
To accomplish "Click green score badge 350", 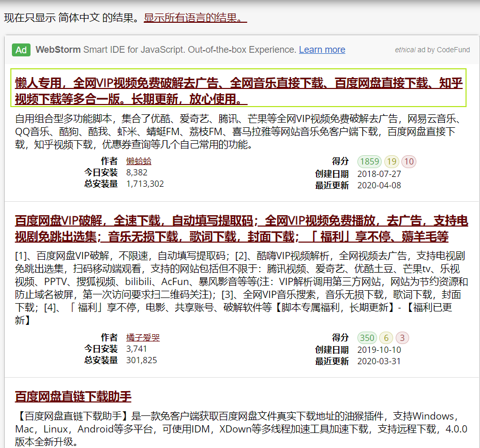I will pyautogui.click(x=367, y=338).
